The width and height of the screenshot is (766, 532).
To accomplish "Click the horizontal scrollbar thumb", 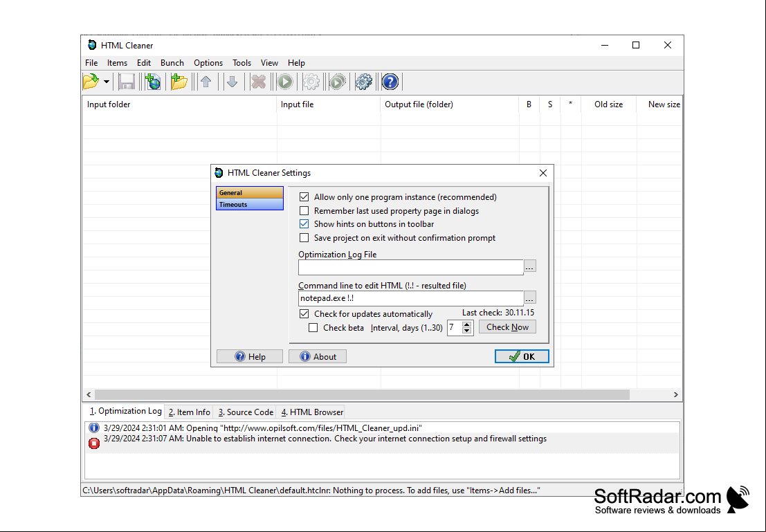I will click(362, 394).
